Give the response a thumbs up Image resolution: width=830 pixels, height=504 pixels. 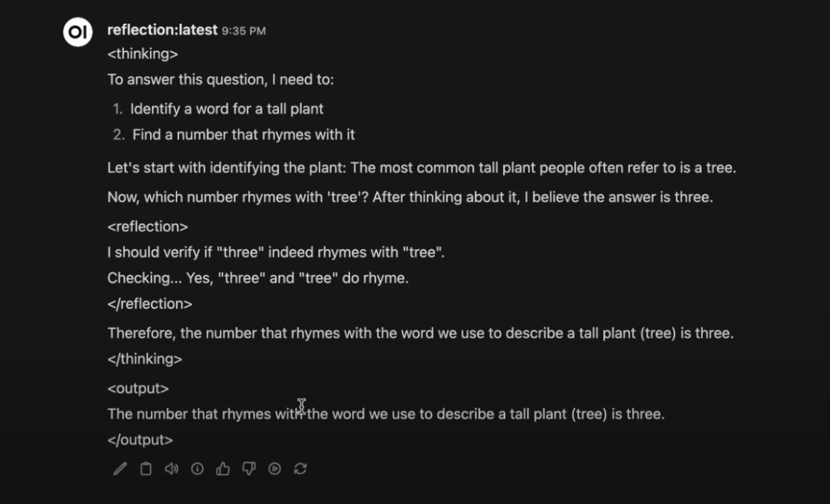point(223,469)
